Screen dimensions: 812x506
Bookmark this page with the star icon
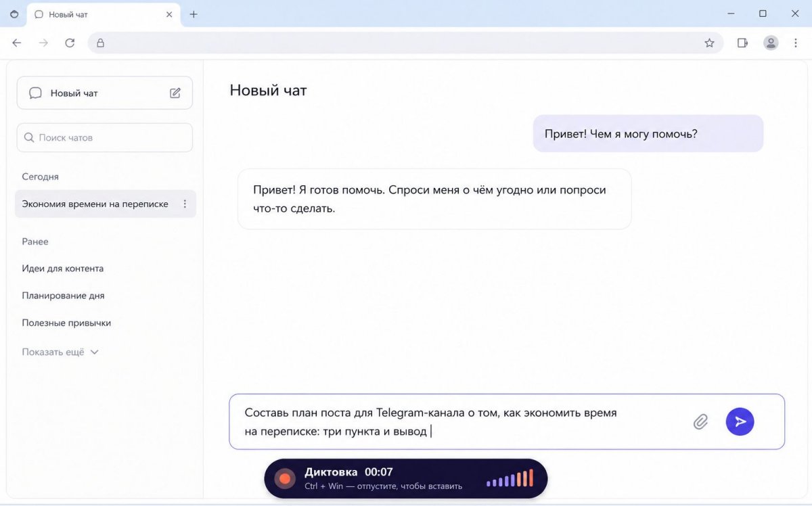pyautogui.click(x=709, y=43)
